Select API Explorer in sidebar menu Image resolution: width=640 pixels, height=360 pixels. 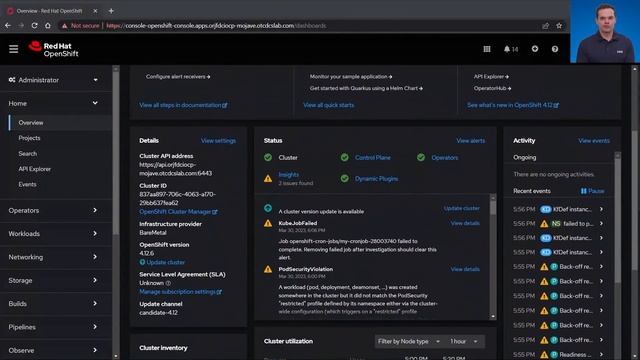35,169
